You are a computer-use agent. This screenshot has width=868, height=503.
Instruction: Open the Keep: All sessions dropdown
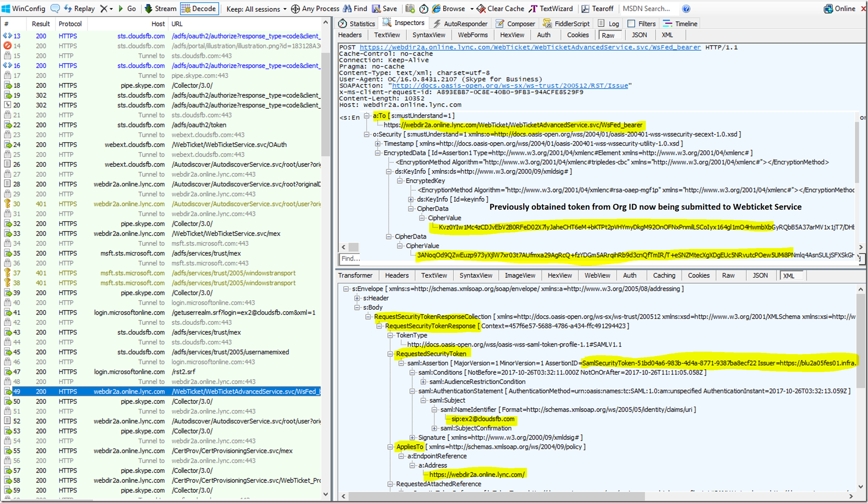(x=257, y=8)
